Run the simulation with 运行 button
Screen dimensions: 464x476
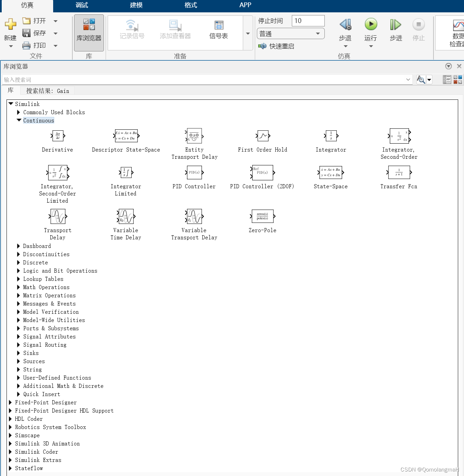click(371, 24)
